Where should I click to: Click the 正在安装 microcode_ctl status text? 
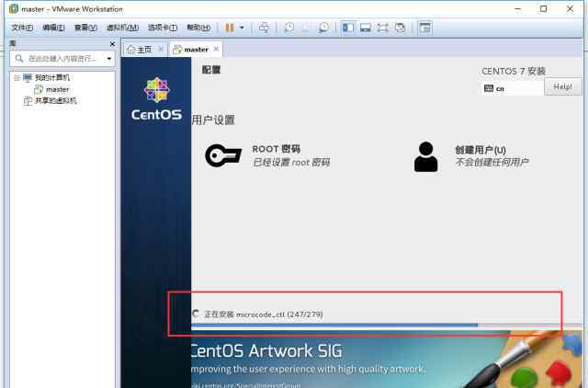[264, 314]
